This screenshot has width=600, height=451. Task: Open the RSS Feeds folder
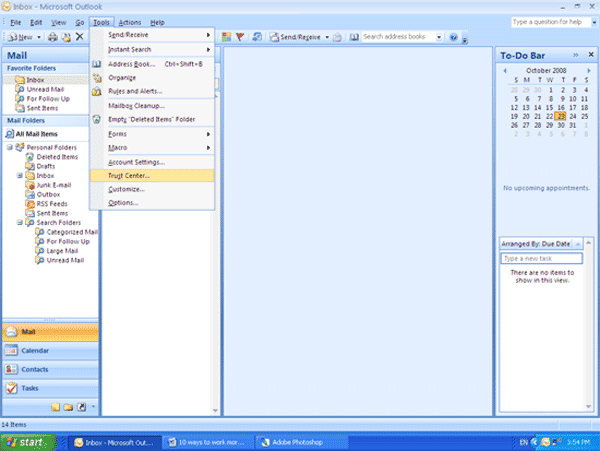pos(51,204)
